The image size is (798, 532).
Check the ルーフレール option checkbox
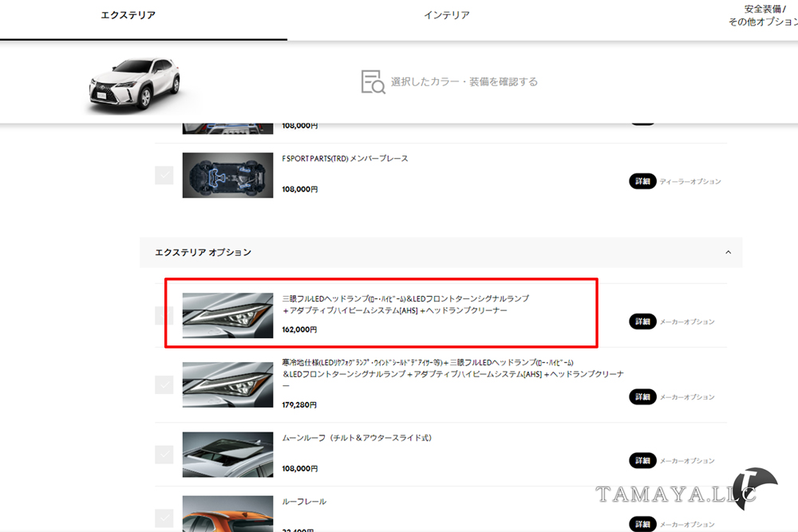click(164, 518)
